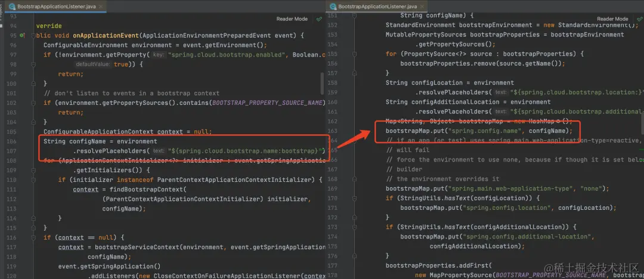Collapse the fold marker at line 151
The image size is (644, 279).
click(x=354, y=16)
